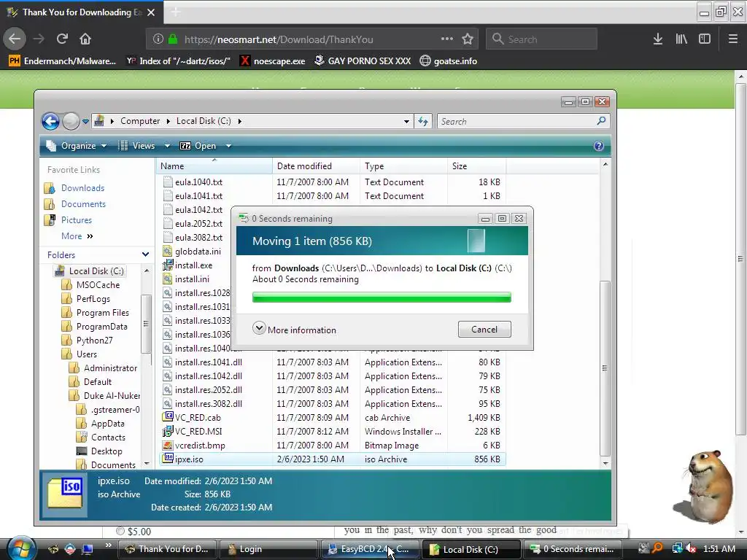Sort by Date modified column

316,166
